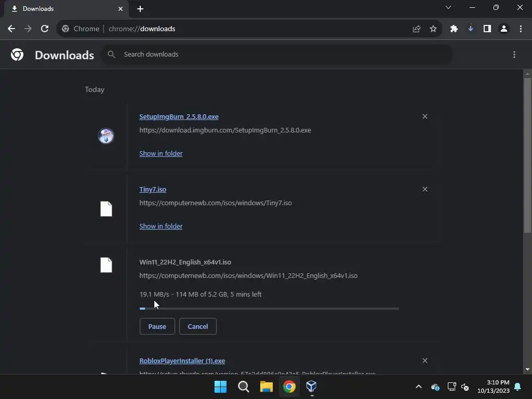Bookmark this tab with the star icon

click(x=433, y=29)
